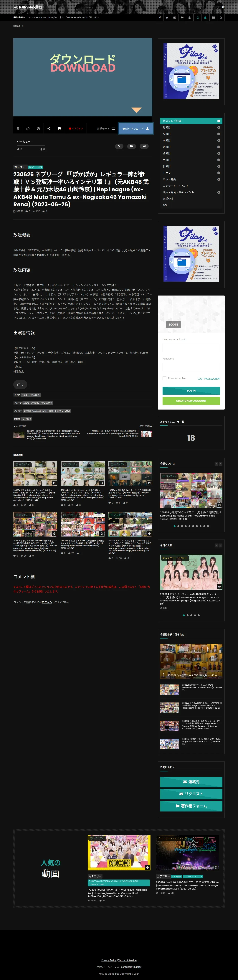Image resolution: width=238 pixels, height=980 pixels.
Task: Click next arrow in 今週のいいね widget
Action: [x=221, y=464]
